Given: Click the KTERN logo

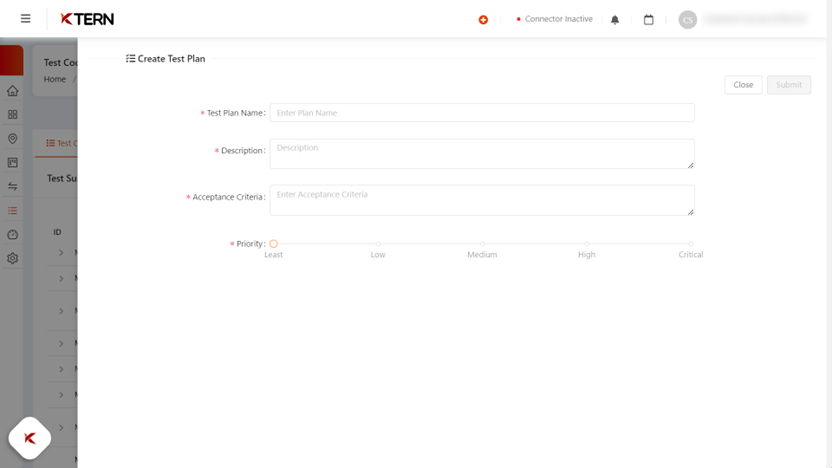Looking at the screenshot, I should (87, 19).
